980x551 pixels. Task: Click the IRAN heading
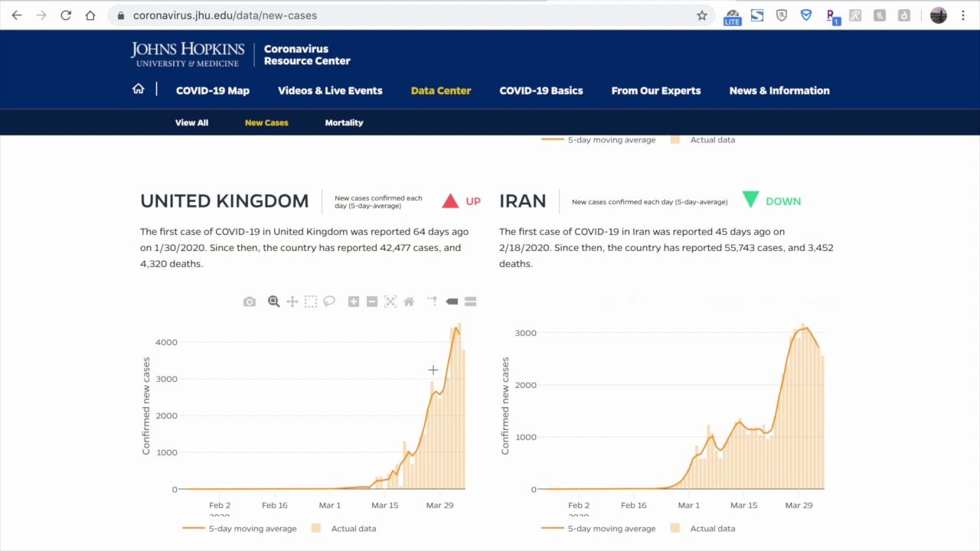coord(523,201)
